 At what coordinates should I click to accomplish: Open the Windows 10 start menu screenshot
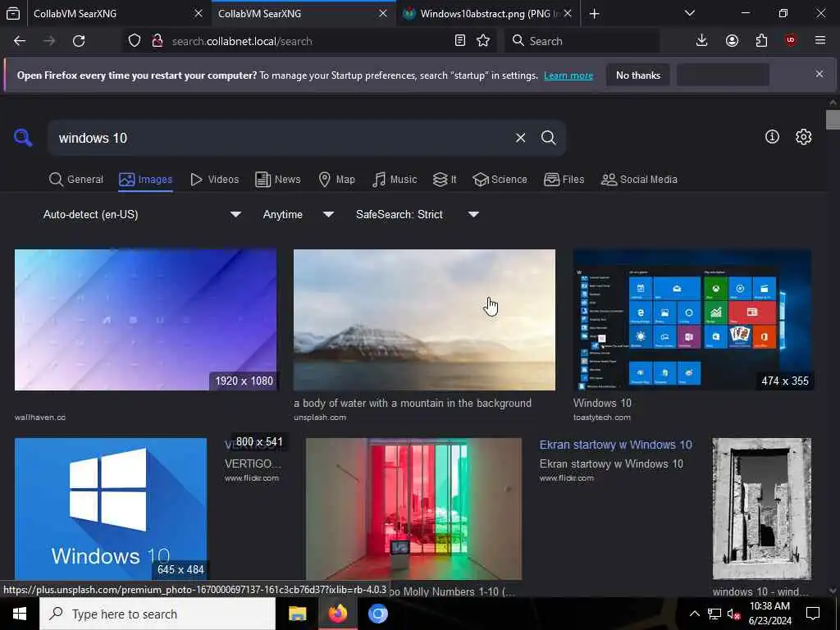pos(692,320)
